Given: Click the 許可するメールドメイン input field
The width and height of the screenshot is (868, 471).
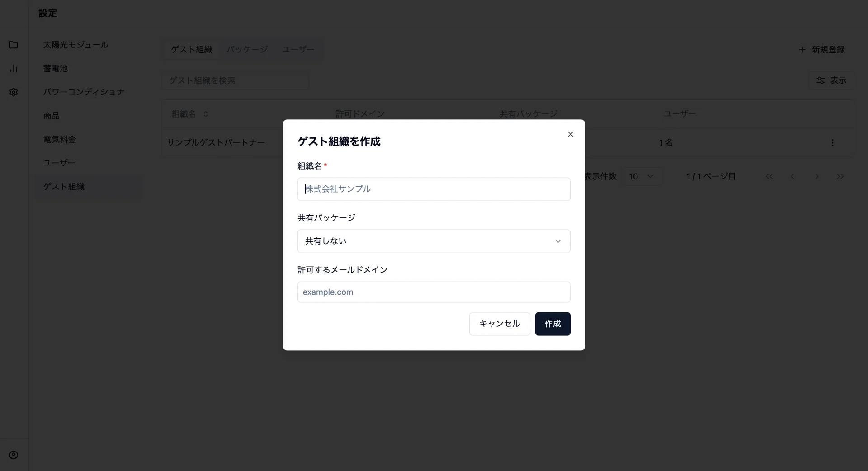Looking at the screenshot, I should [434, 292].
